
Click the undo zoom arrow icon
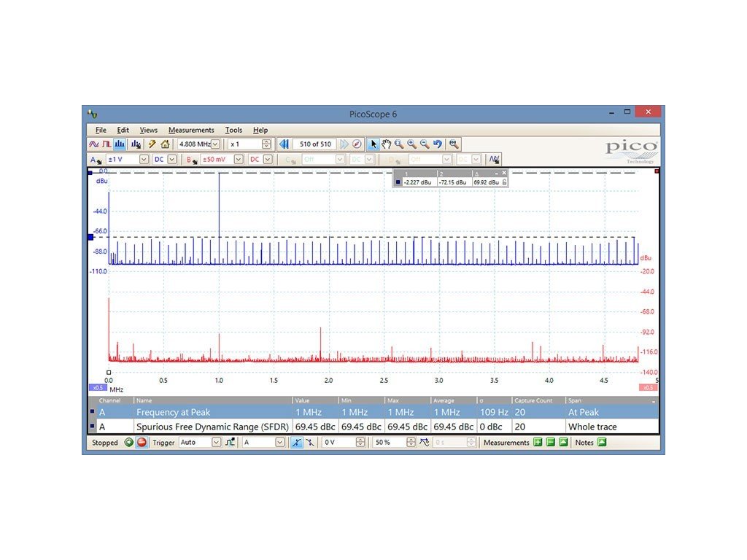[x=437, y=144]
